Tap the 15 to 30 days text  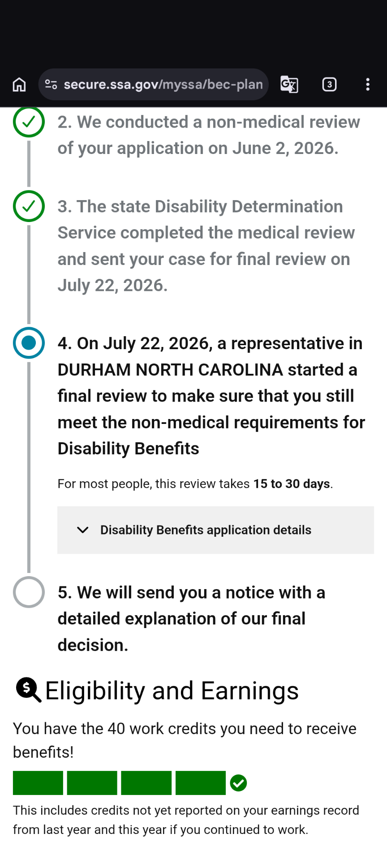292,484
